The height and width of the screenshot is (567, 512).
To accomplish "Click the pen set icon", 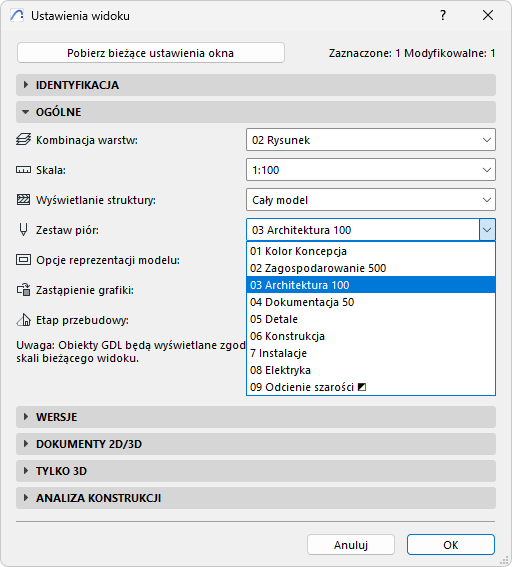I will [24, 230].
